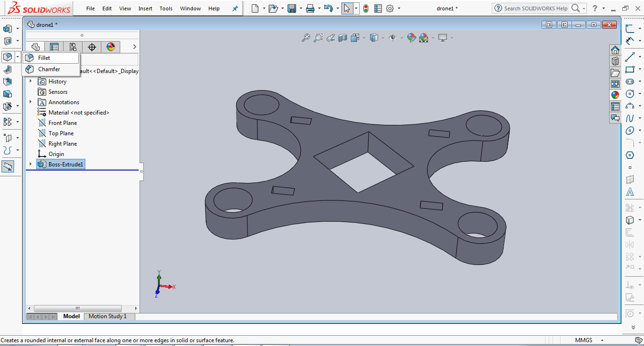The image size is (644, 346).
Task: Toggle the Instant3D button
Action: tap(8, 166)
